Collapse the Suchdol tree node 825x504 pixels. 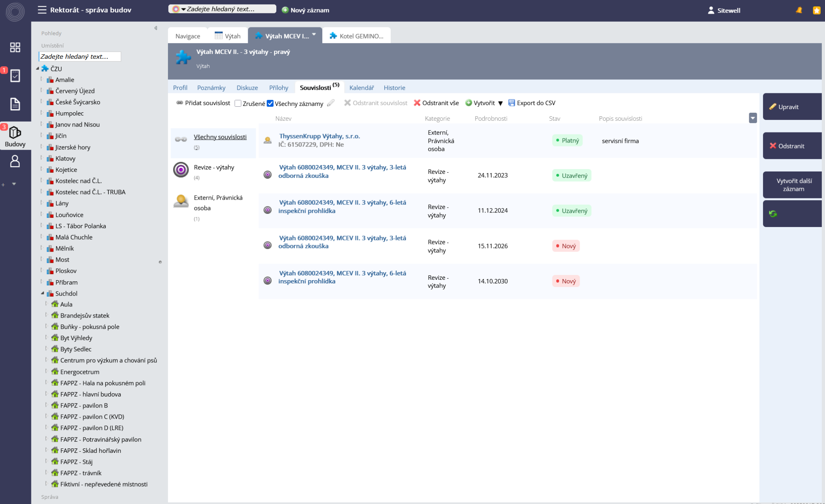(42, 293)
